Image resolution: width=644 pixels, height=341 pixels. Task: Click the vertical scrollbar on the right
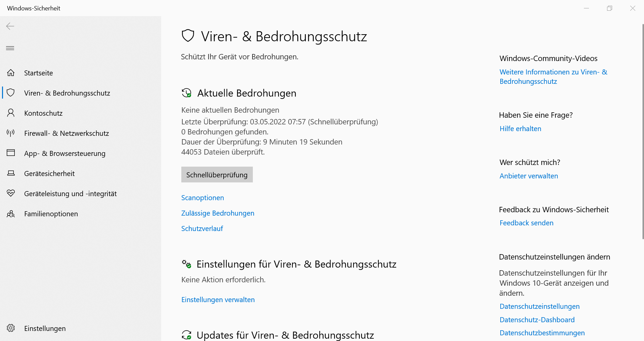[x=643, y=131]
